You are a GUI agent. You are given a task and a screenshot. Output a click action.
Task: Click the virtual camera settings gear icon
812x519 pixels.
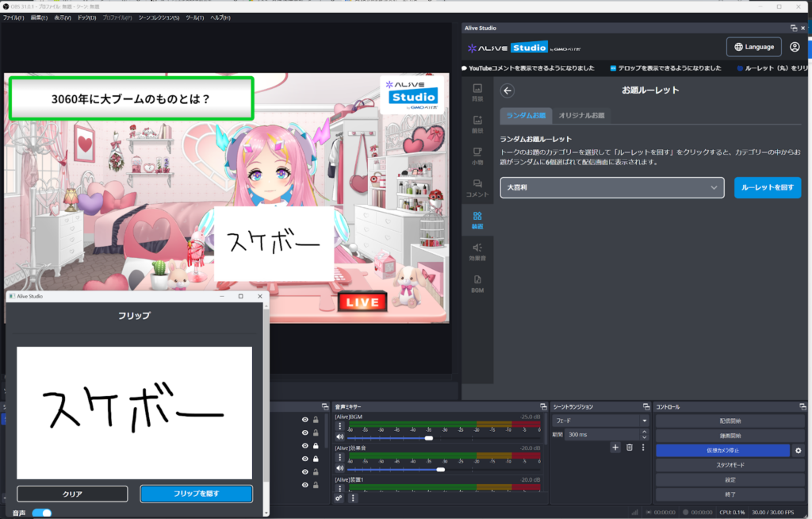[x=799, y=450]
